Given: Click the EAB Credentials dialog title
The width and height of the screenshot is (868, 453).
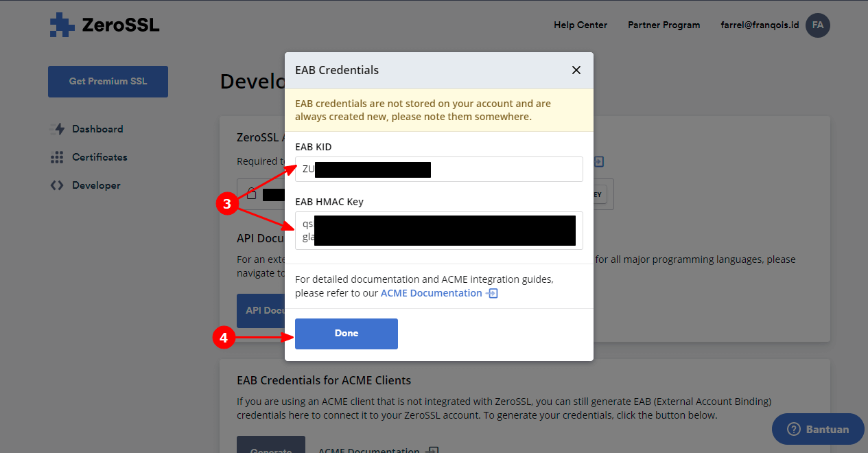Looking at the screenshot, I should click(x=337, y=70).
